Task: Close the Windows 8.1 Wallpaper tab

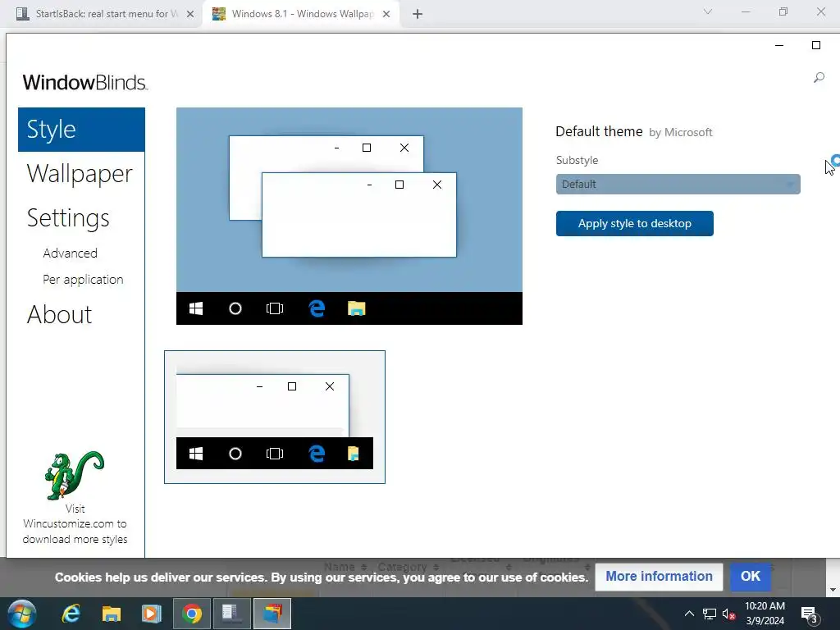Action: click(386, 14)
